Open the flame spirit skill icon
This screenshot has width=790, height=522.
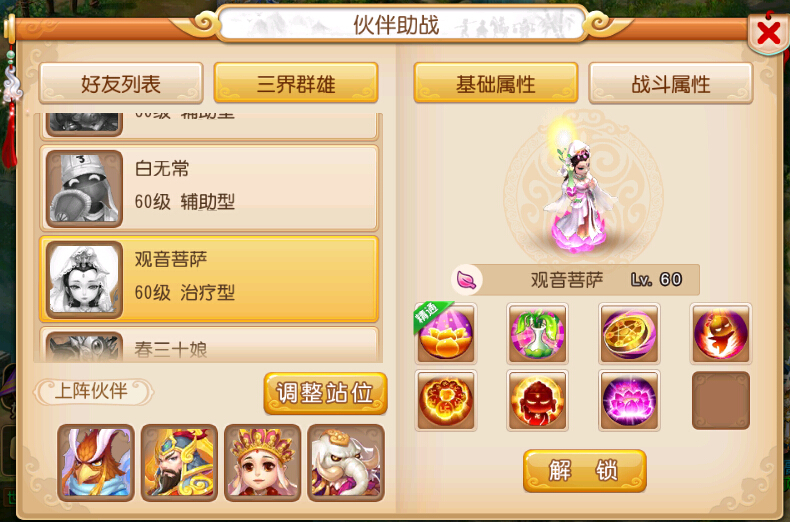click(720, 333)
